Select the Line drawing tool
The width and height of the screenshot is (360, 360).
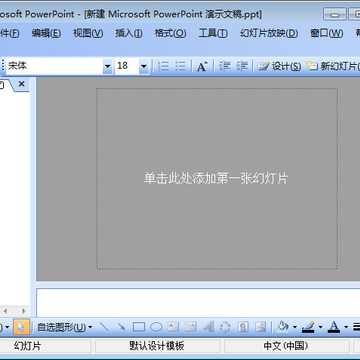pyautogui.click(x=104, y=327)
